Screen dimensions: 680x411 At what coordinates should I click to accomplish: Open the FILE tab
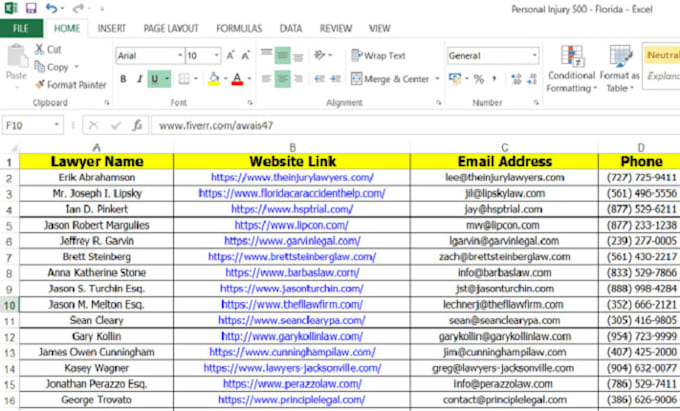pos(21,29)
